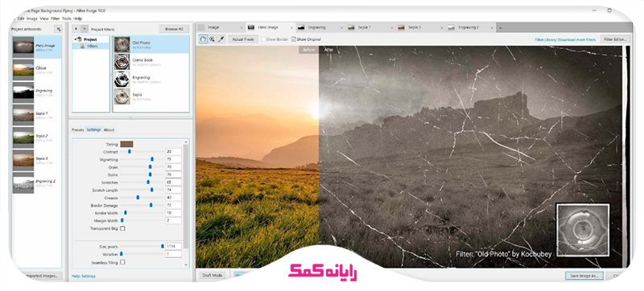
Task: Click the artboards options icon beside Project artboards
Action: [x=58, y=29]
